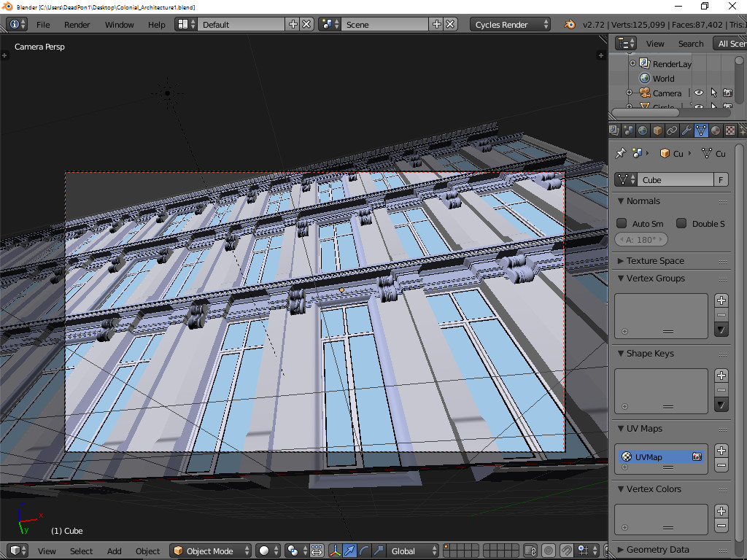This screenshot has width=747, height=560.
Task: Select the scale manipulator
Action: pos(379,551)
